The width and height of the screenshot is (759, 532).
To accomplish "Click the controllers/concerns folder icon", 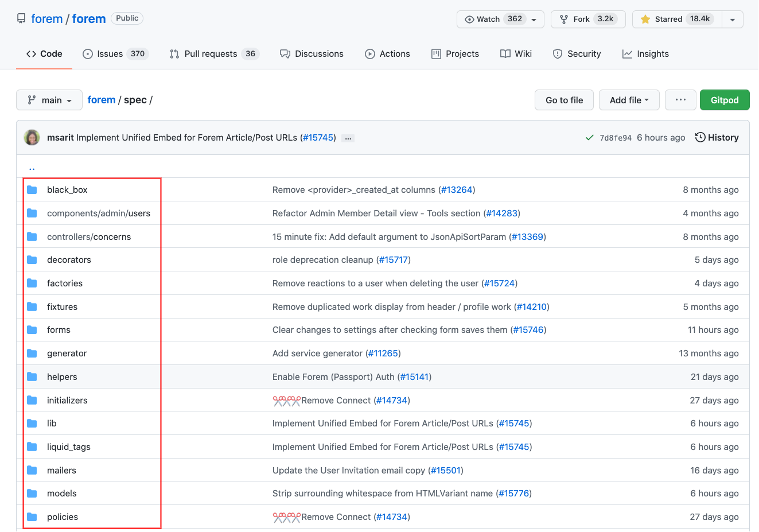I will point(32,237).
